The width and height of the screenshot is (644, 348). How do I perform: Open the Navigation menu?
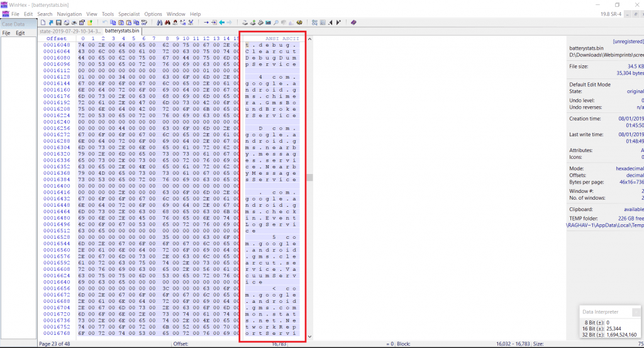(69, 14)
